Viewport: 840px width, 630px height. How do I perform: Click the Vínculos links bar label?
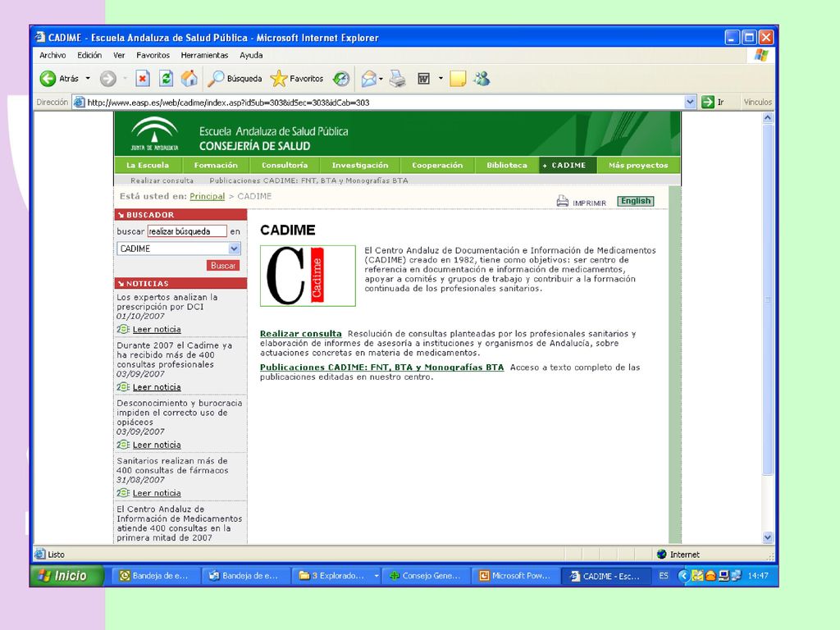click(757, 102)
